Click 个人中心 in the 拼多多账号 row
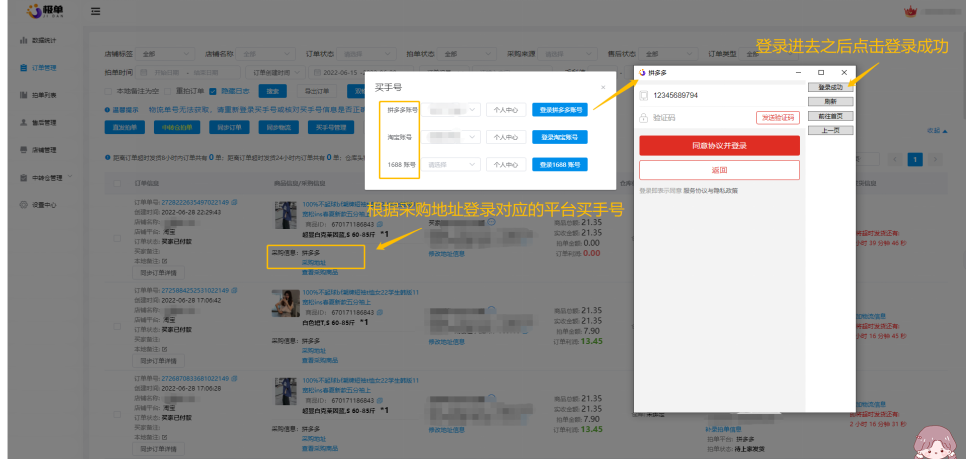This screenshot has width=967, height=459. tap(505, 110)
